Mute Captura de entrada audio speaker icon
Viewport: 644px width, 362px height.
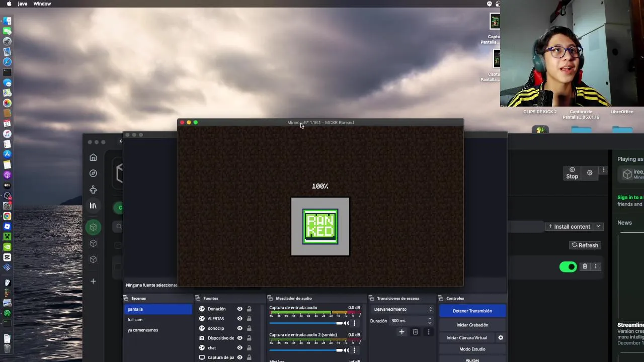coord(346,323)
